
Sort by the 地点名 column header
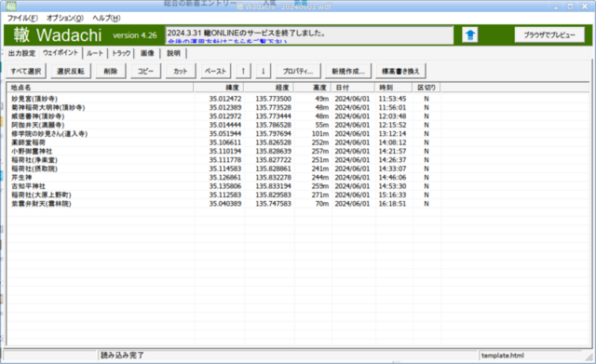click(101, 88)
